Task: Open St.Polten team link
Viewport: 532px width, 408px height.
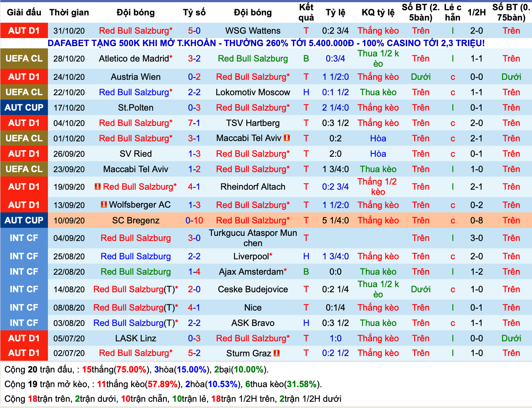Action: [x=136, y=108]
